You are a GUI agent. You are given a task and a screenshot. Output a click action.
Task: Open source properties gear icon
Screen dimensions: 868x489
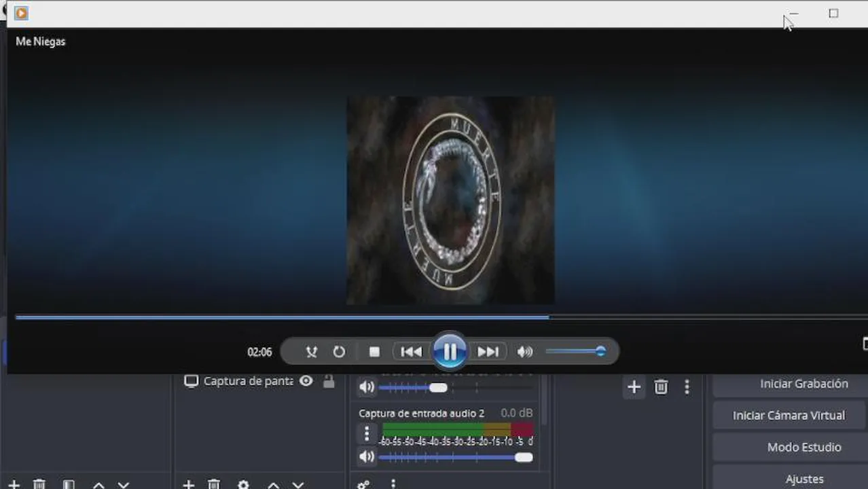243,484
